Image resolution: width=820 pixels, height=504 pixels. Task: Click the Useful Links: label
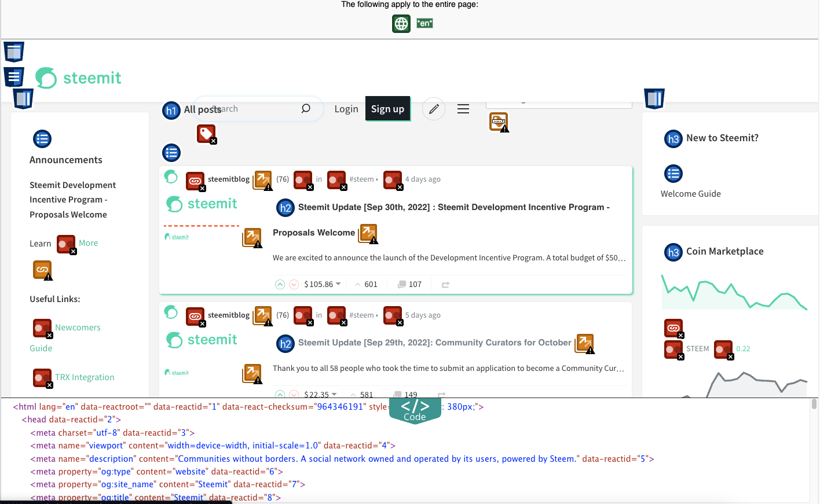click(x=55, y=299)
